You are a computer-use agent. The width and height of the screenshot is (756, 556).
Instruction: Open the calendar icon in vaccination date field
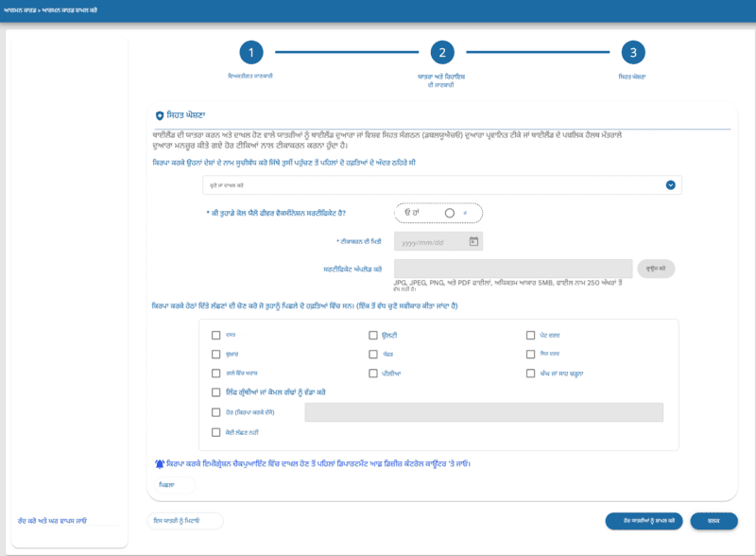click(474, 241)
